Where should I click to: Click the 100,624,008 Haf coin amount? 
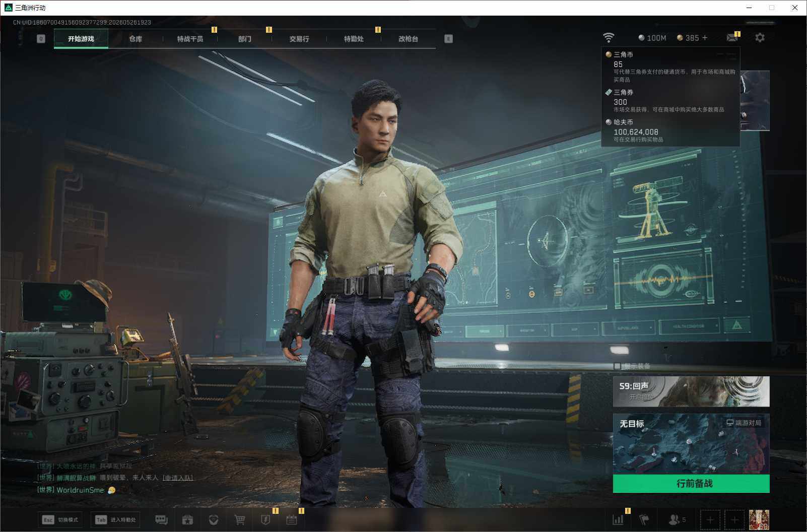pos(636,132)
